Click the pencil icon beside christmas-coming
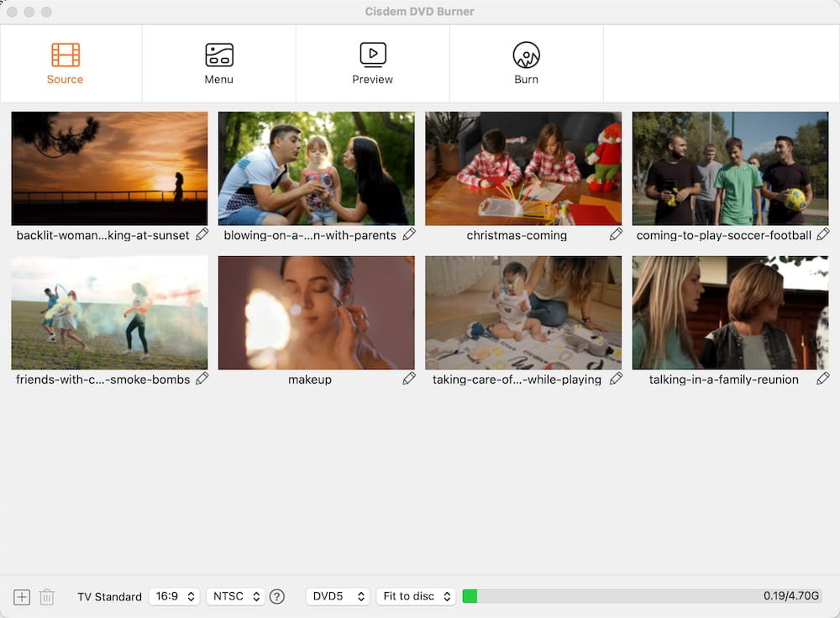 tap(617, 235)
